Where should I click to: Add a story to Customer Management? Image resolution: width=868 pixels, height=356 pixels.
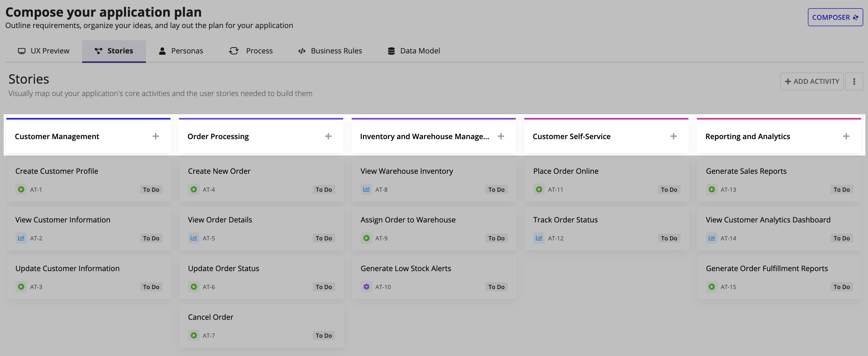coord(155,136)
